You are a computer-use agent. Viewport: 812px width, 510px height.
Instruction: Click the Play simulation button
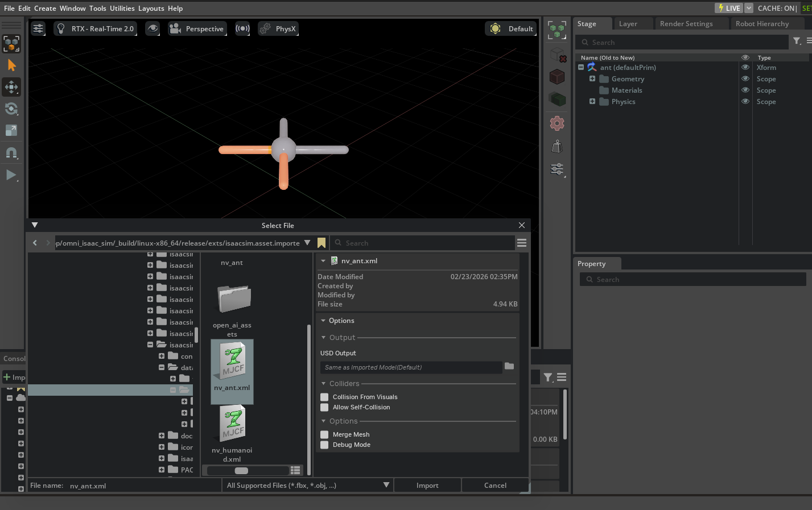11,175
